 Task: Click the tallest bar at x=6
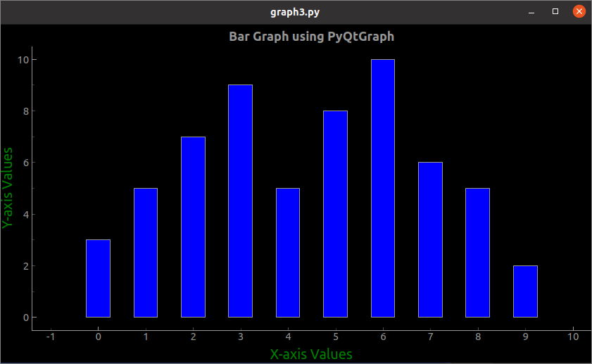383,188
